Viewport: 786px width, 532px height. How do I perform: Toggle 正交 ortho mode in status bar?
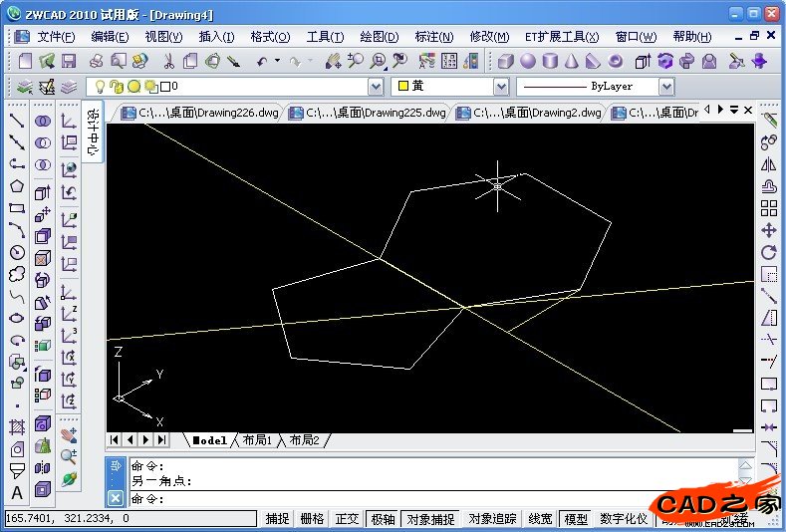coord(348,518)
